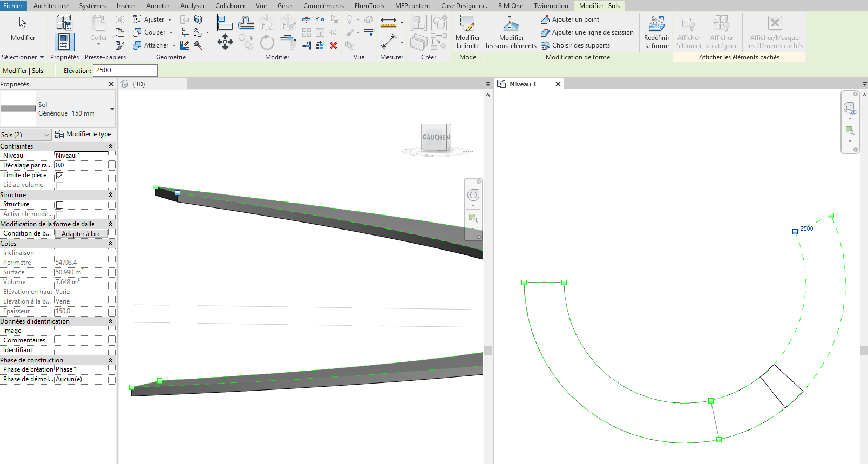Click the GAUCHE face of ViewCube
Screen dimensions: 868x464
pyautogui.click(x=433, y=137)
